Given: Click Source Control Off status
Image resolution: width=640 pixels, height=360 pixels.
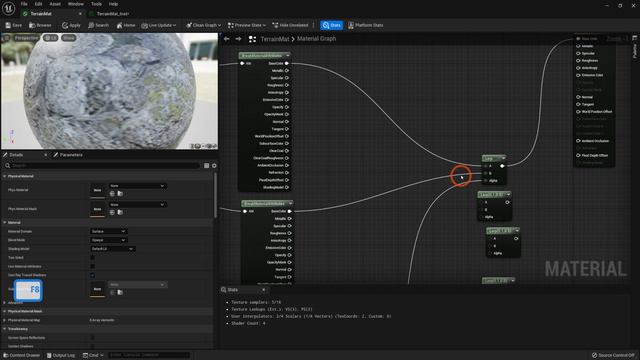Looking at the screenshot, I should pos(613,355).
